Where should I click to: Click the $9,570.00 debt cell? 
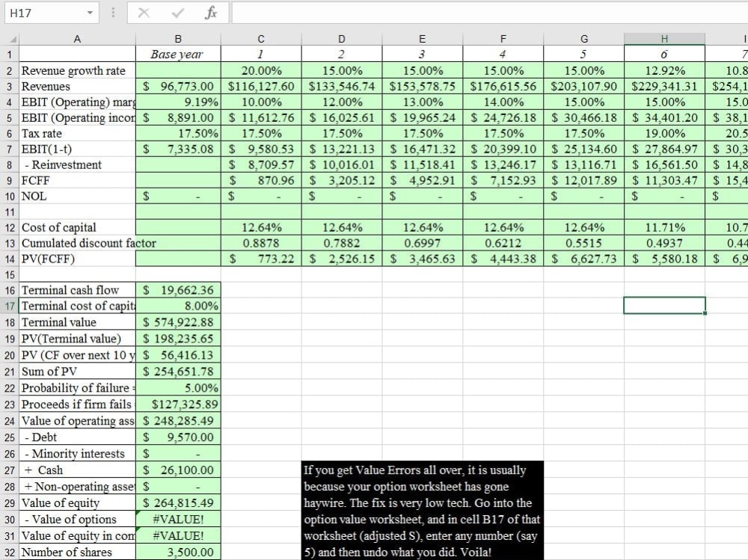[x=178, y=437]
